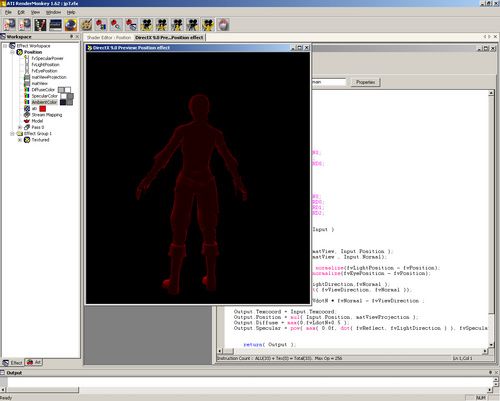This screenshot has width=500, height=401.
Task: Click the Properties button
Action: point(365,82)
